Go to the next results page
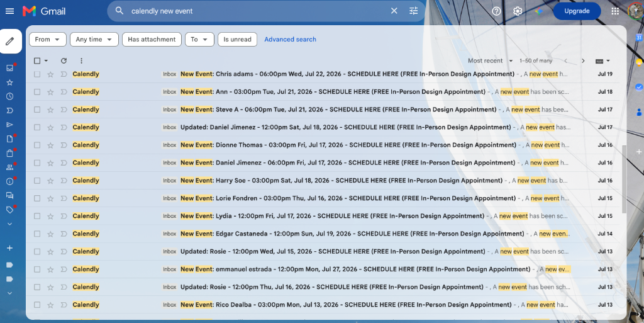 [x=583, y=61]
